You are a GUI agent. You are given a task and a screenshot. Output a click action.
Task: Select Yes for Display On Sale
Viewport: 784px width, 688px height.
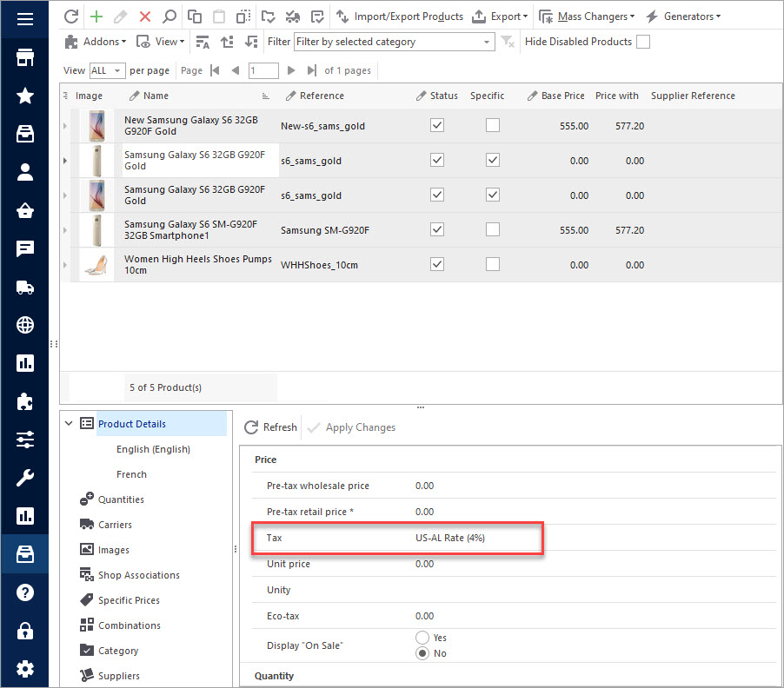point(422,638)
